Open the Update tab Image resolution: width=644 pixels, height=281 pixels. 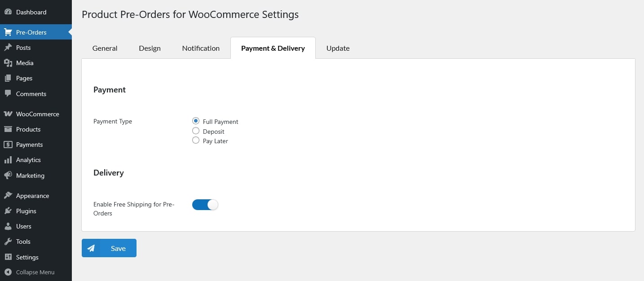pos(338,48)
